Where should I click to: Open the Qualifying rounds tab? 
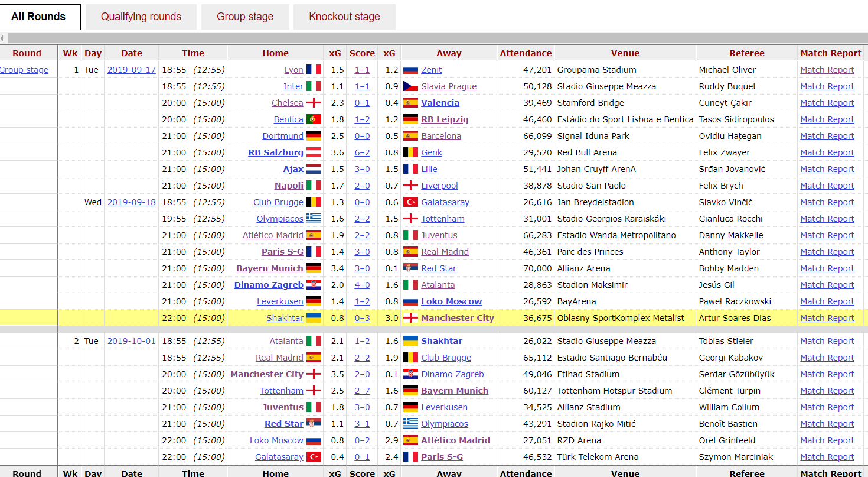point(141,17)
